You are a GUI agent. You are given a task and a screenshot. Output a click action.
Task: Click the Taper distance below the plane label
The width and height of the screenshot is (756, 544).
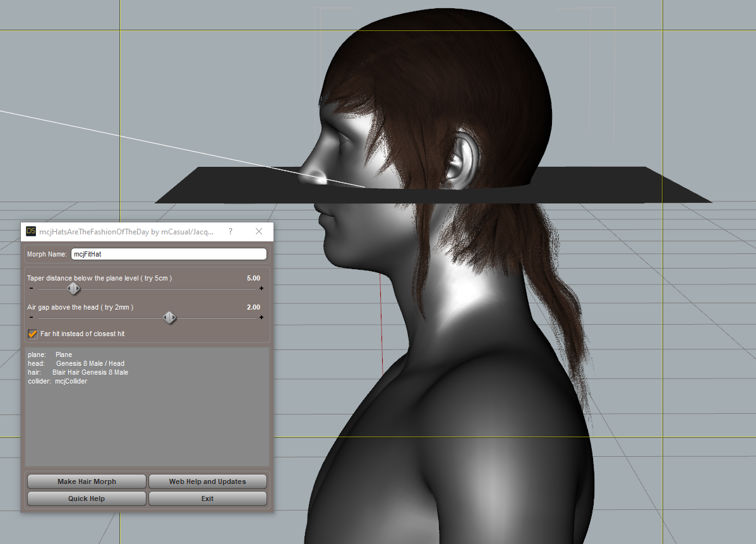99,278
